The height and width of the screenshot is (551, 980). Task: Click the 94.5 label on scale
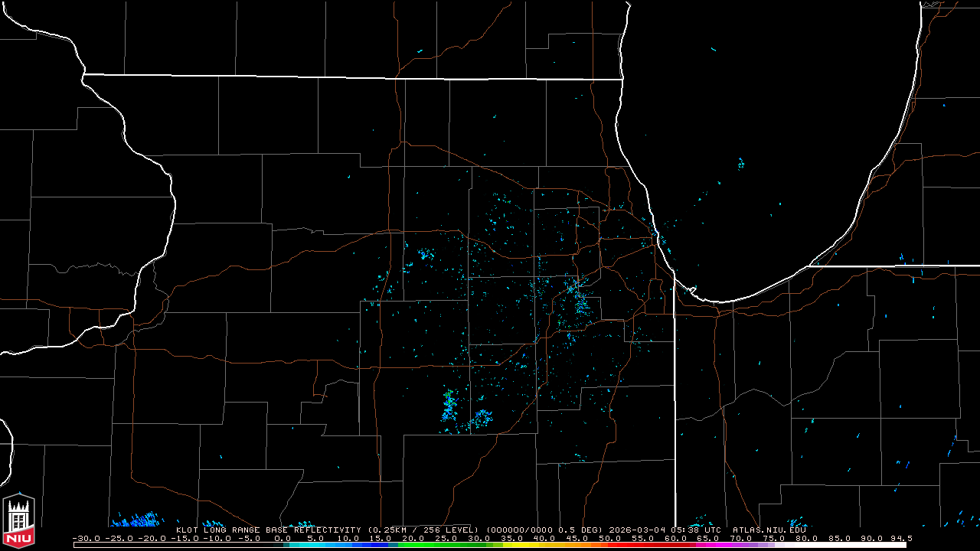click(x=901, y=538)
